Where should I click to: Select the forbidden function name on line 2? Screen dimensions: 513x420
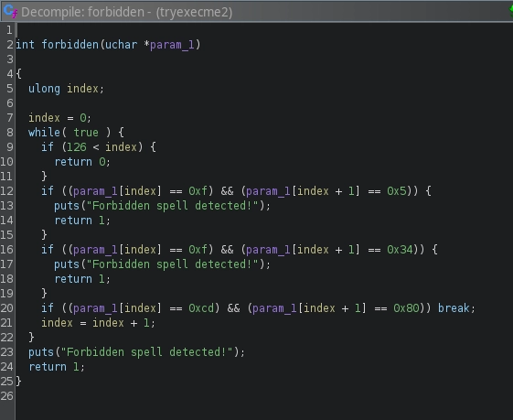click(x=70, y=44)
